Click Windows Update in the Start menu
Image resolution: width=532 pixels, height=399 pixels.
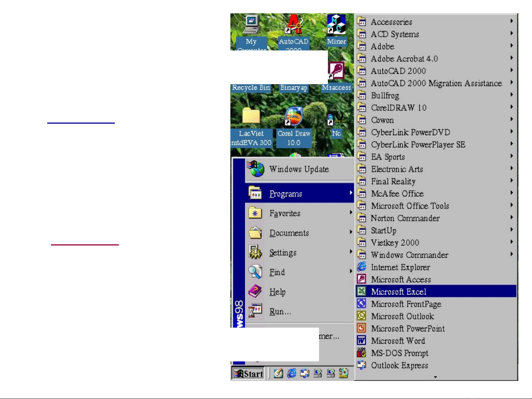click(299, 169)
